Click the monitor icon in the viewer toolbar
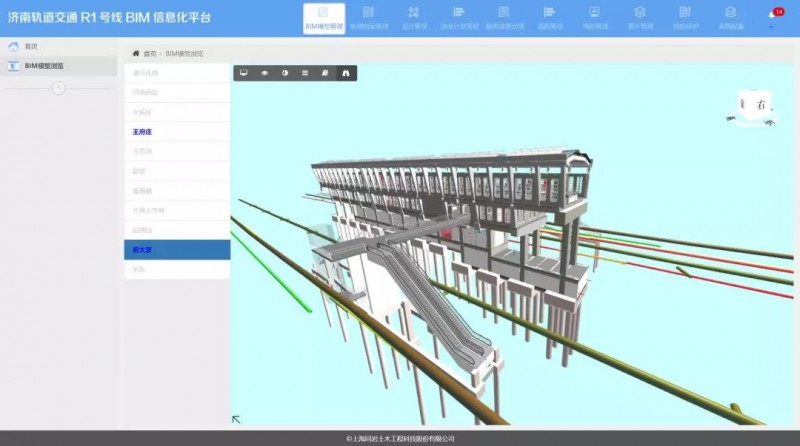 click(x=243, y=73)
